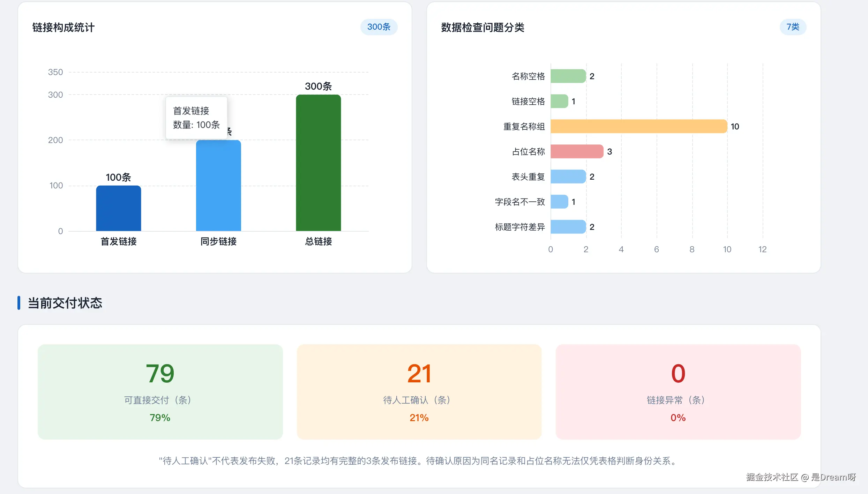Click the 79% percentage text
868x494 pixels.
(x=160, y=418)
